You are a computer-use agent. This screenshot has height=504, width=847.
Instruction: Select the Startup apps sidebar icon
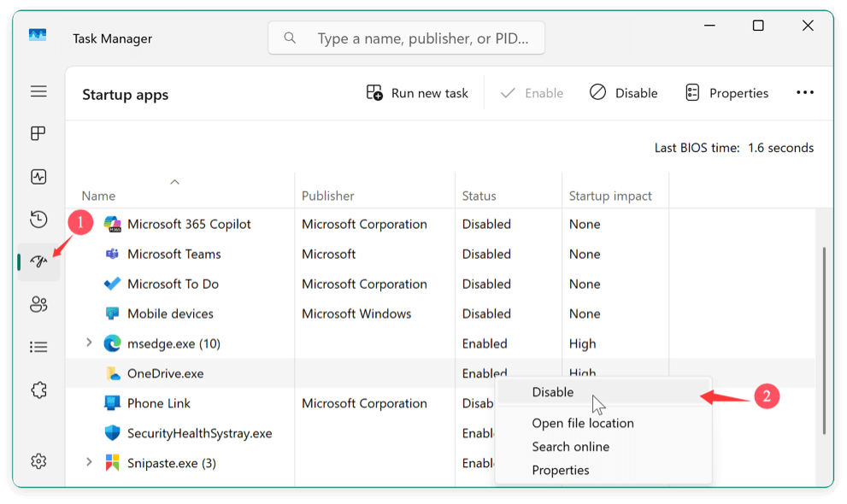[x=38, y=262]
